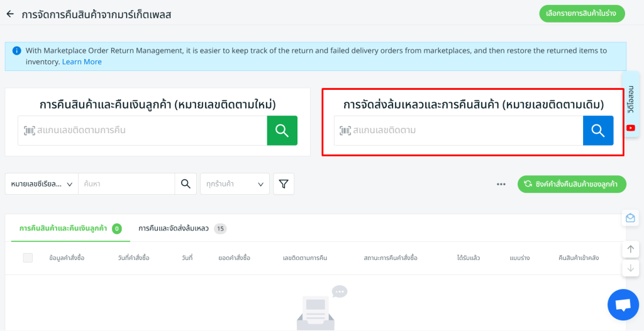Open the filter funnel icon
644x331 pixels.
(x=284, y=184)
